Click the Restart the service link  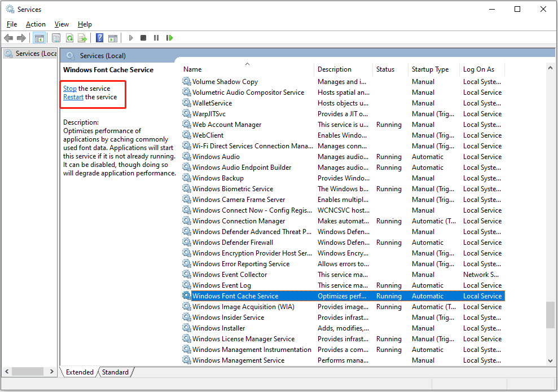click(73, 96)
